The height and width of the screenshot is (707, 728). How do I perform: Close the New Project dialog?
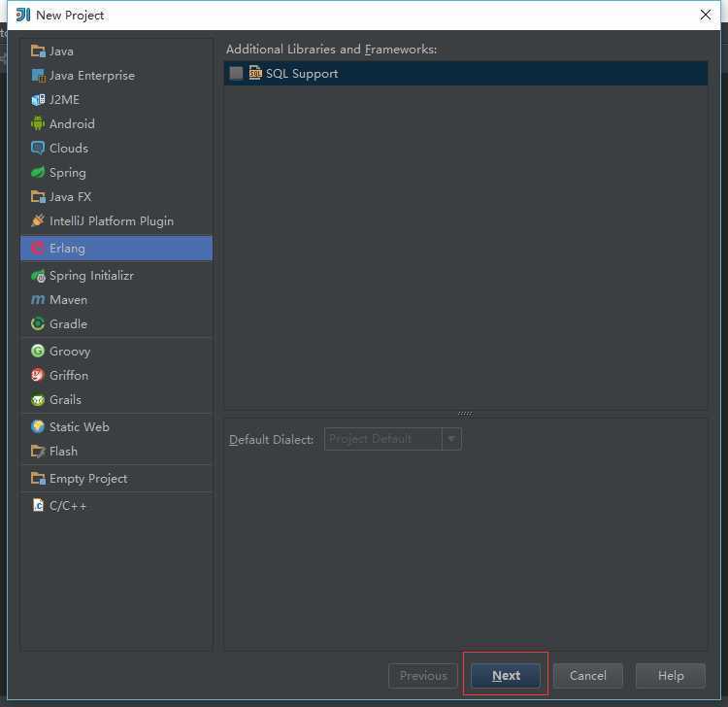pyautogui.click(x=706, y=15)
